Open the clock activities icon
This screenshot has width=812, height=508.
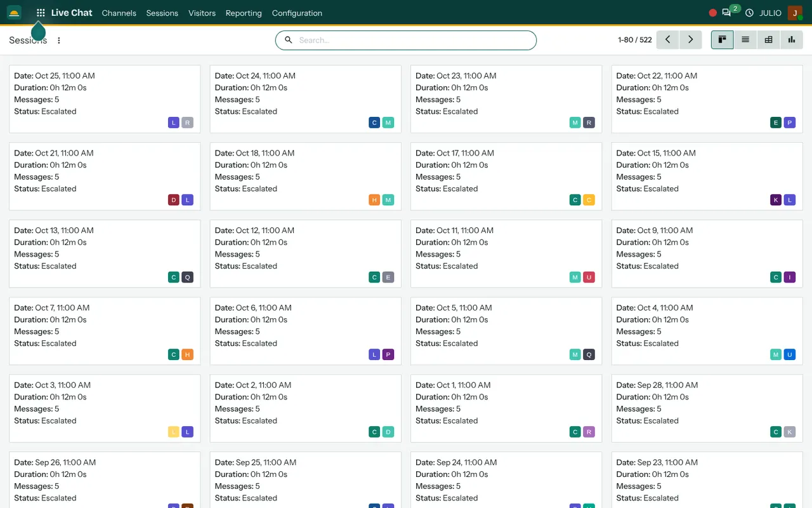coord(749,13)
